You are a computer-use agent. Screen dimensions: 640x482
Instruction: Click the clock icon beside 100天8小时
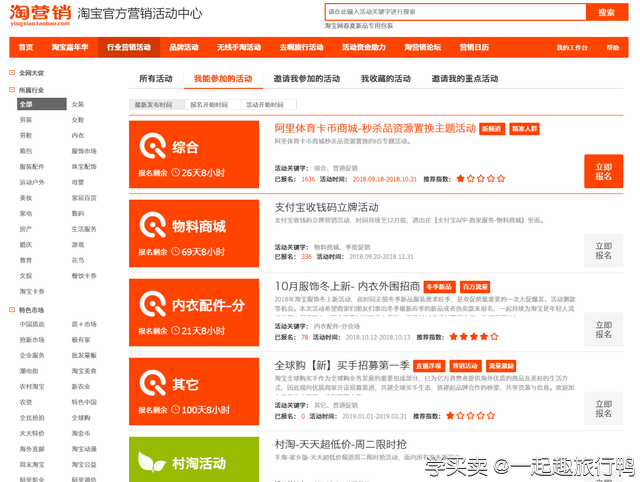pos(175,409)
